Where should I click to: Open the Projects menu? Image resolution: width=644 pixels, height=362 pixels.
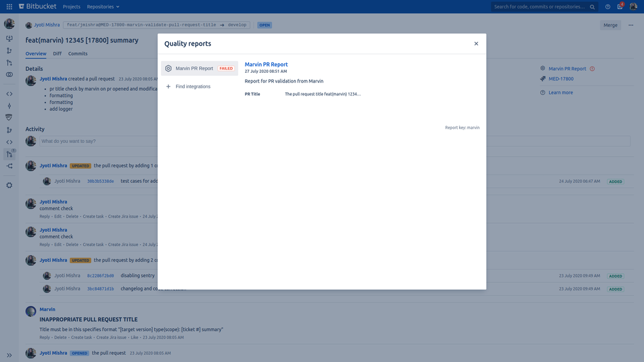[x=72, y=7]
